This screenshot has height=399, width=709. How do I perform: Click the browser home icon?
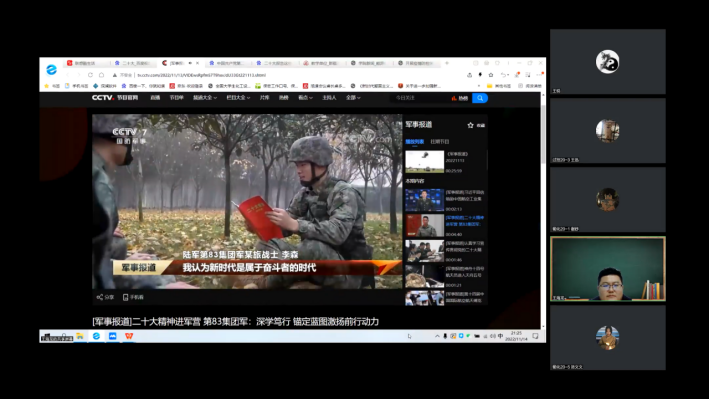point(102,75)
